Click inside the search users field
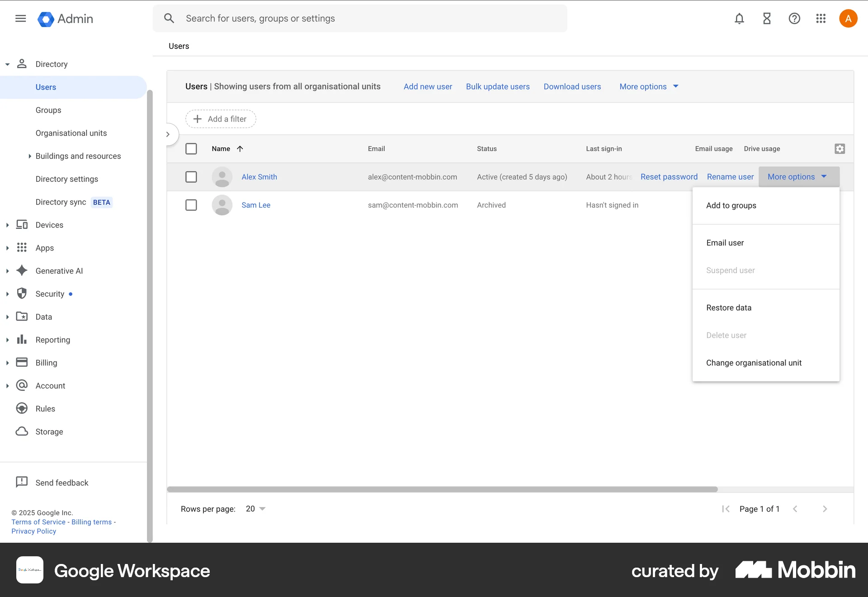 [316, 18]
